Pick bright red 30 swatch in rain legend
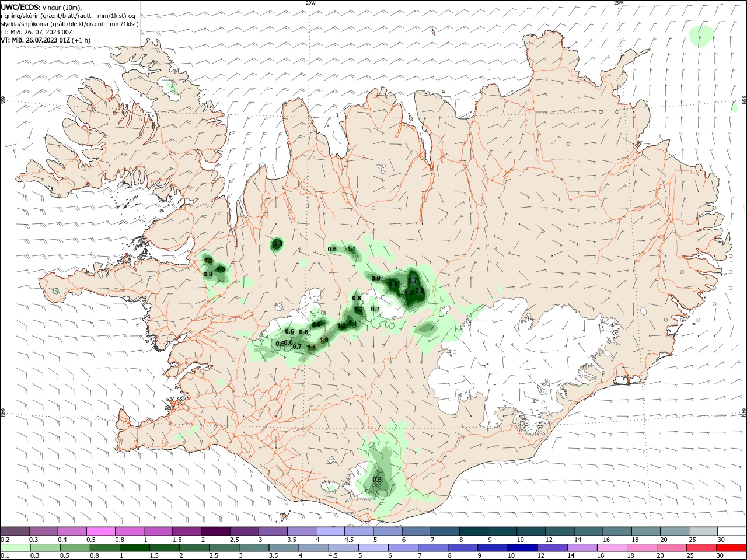Viewport: 747px width, 560px height. [731, 548]
